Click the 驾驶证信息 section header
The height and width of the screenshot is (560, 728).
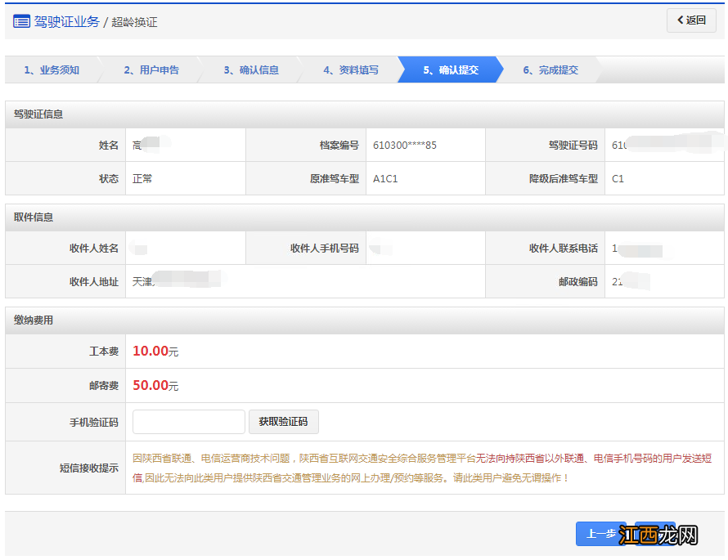coord(38,114)
